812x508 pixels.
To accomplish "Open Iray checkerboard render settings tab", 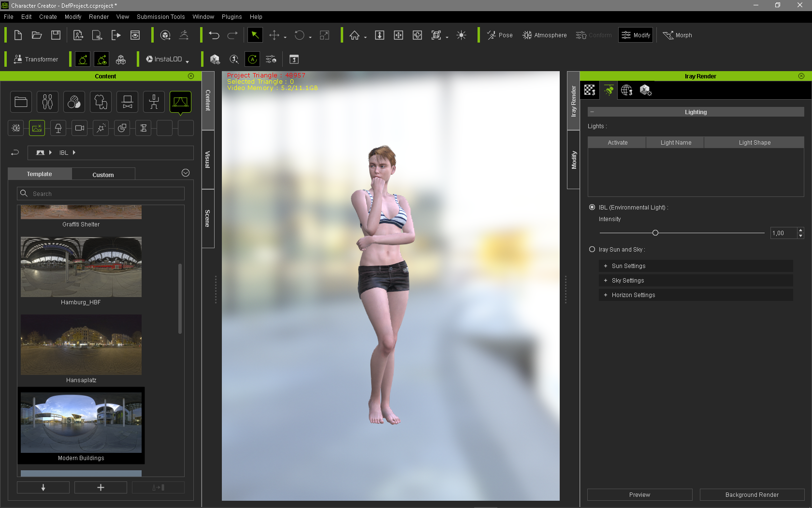I will 590,90.
